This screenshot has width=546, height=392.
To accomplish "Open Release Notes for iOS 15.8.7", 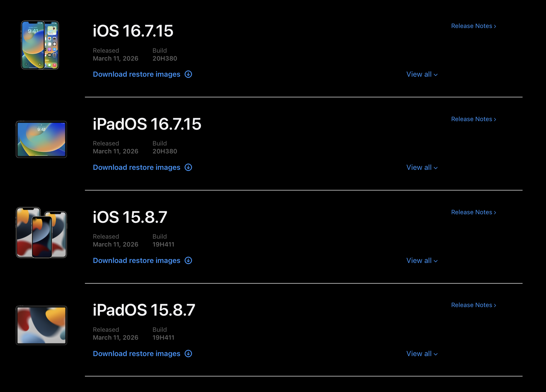I will pos(474,212).
